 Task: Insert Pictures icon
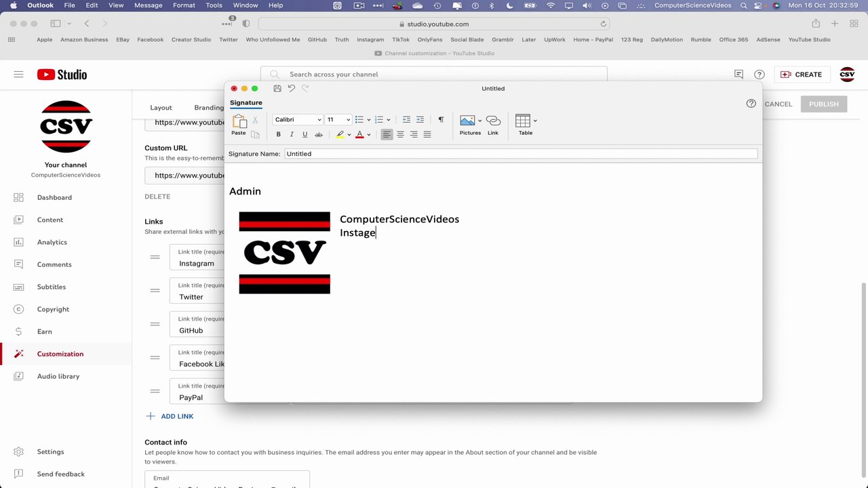pyautogui.click(x=467, y=121)
